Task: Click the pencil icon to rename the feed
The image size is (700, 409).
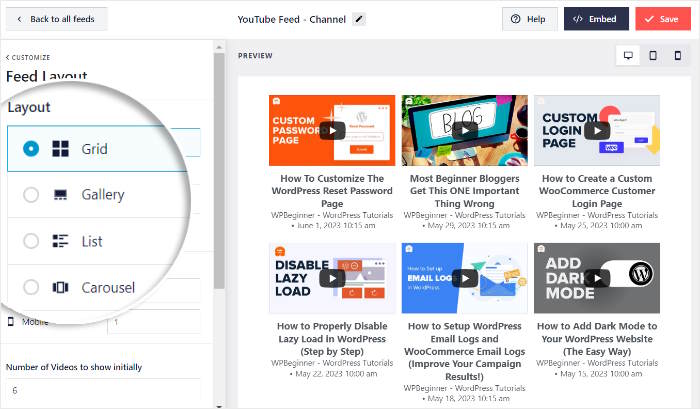Action: (359, 19)
